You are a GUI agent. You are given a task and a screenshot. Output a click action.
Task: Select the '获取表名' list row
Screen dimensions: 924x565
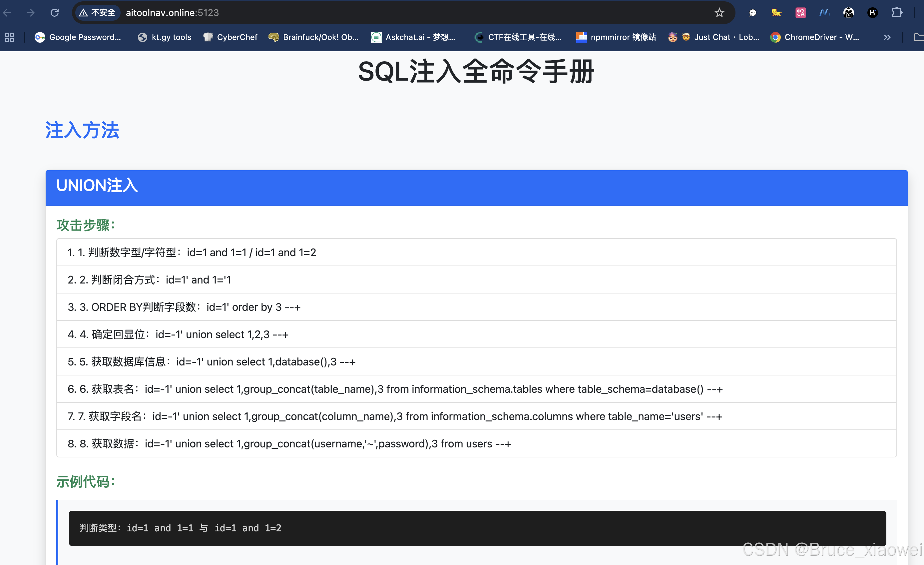pos(476,389)
